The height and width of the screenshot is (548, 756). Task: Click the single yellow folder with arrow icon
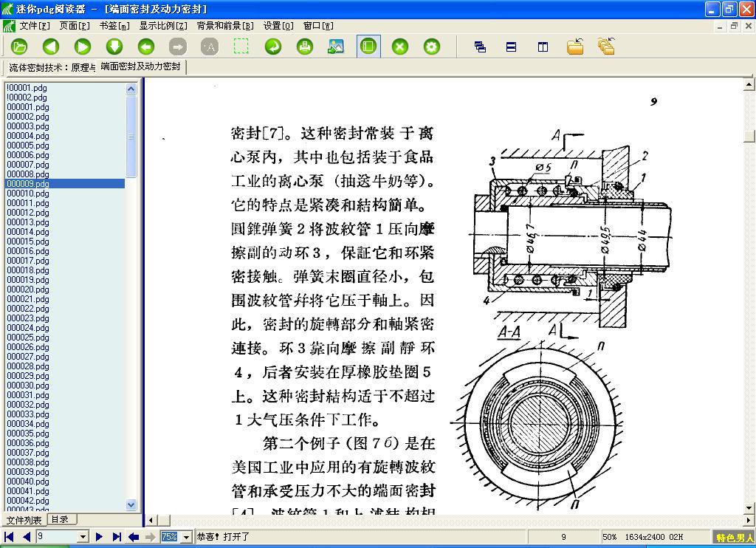point(574,47)
